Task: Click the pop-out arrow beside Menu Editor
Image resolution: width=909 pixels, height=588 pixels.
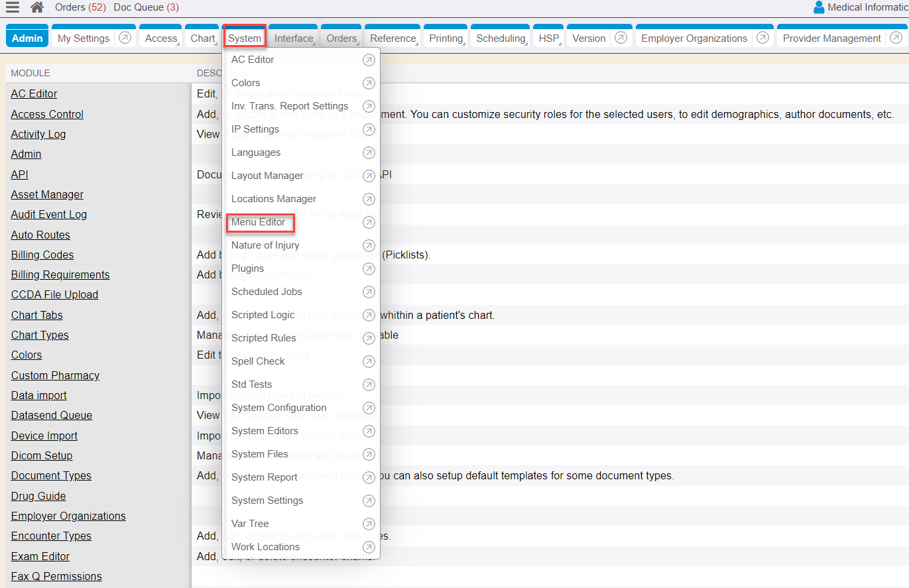Action: (369, 222)
